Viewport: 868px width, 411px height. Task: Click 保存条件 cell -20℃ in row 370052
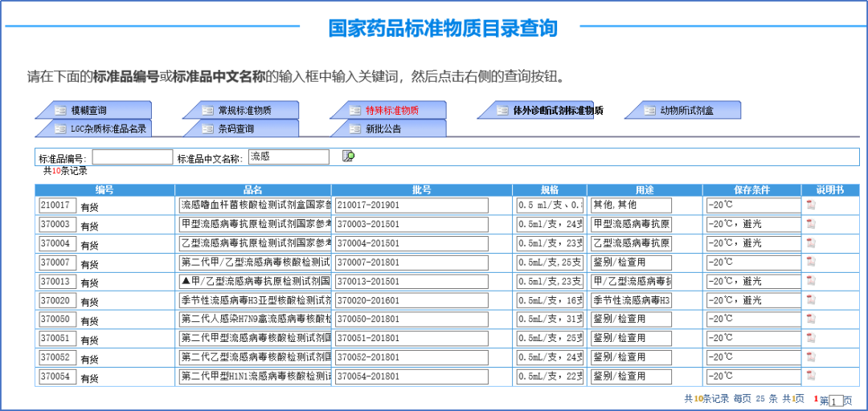click(753, 356)
